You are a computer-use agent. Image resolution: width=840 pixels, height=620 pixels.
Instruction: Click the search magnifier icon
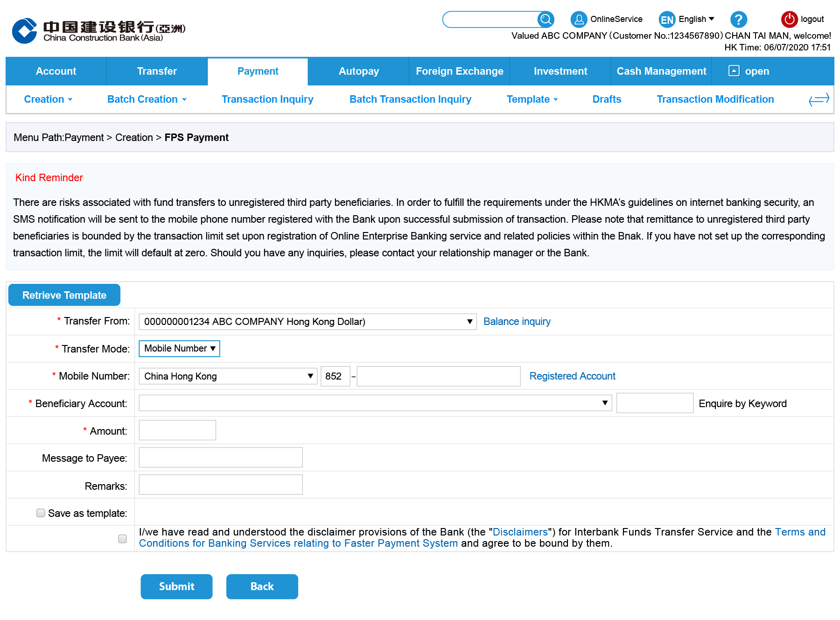pyautogui.click(x=546, y=19)
